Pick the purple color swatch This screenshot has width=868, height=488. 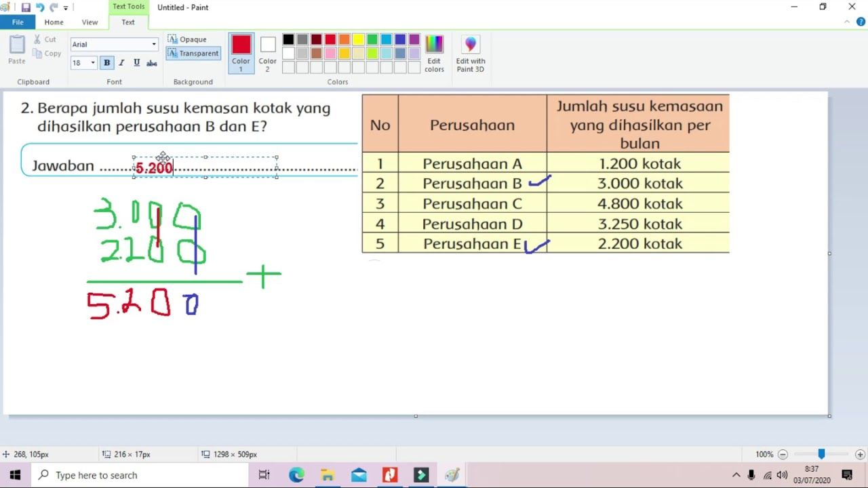414,39
